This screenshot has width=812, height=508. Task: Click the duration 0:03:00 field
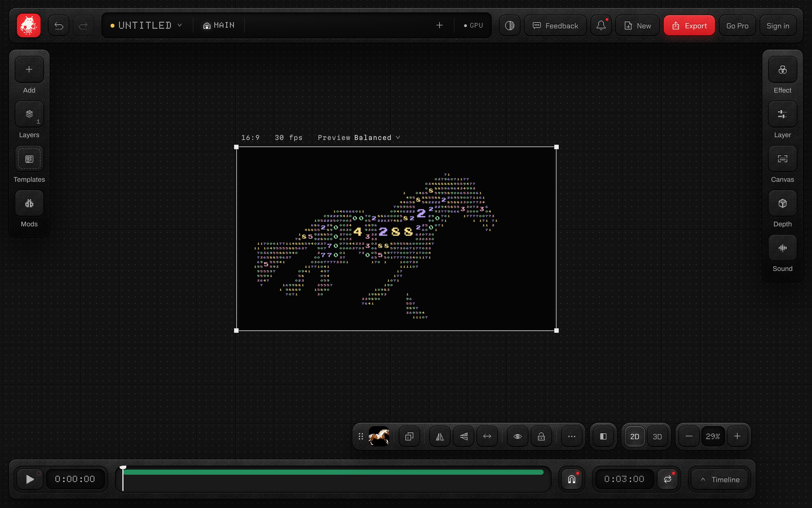click(624, 479)
